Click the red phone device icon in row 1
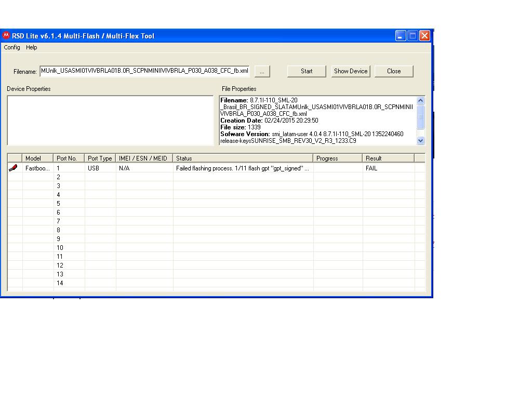The width and height of the screenshot is (532, 399). coord(13,168)
